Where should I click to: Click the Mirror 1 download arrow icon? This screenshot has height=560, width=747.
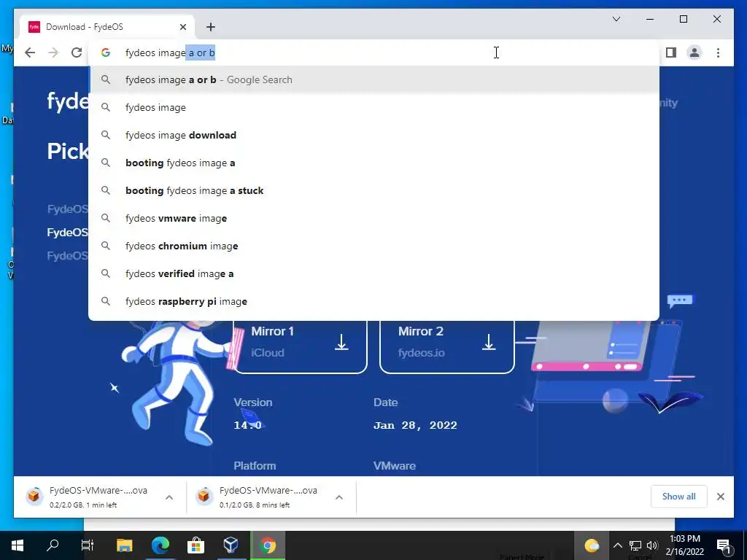tap(341, 343)
